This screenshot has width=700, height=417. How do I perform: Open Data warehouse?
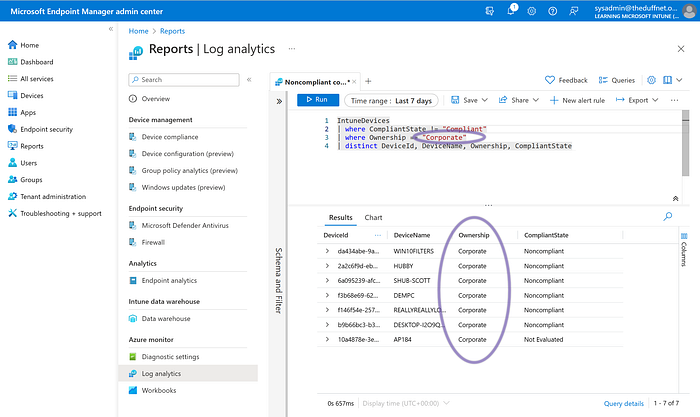[x=159, y=319]
